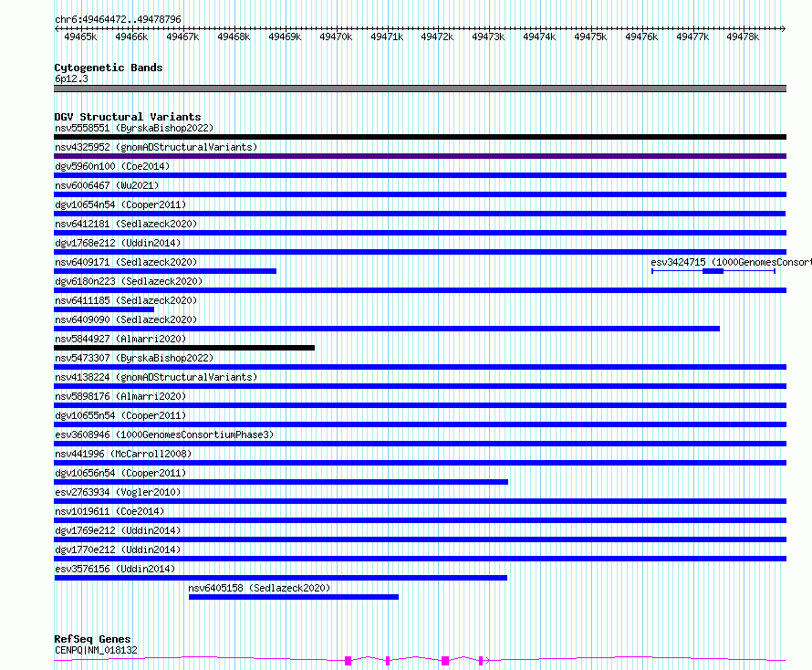Open dgv5960n100 (Coe2014) variant label
Viewport: 812px width, 670px height.
[x=112, y=166]
